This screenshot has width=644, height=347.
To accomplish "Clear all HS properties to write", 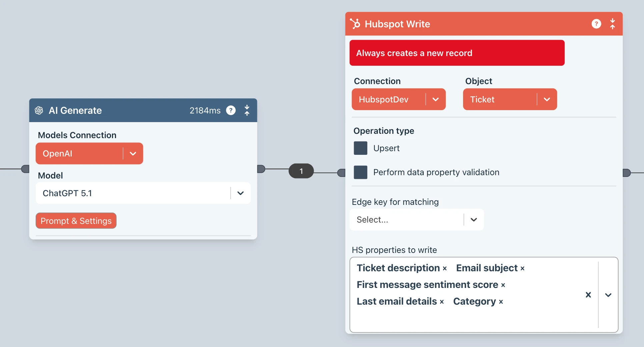I will (588, 295).
